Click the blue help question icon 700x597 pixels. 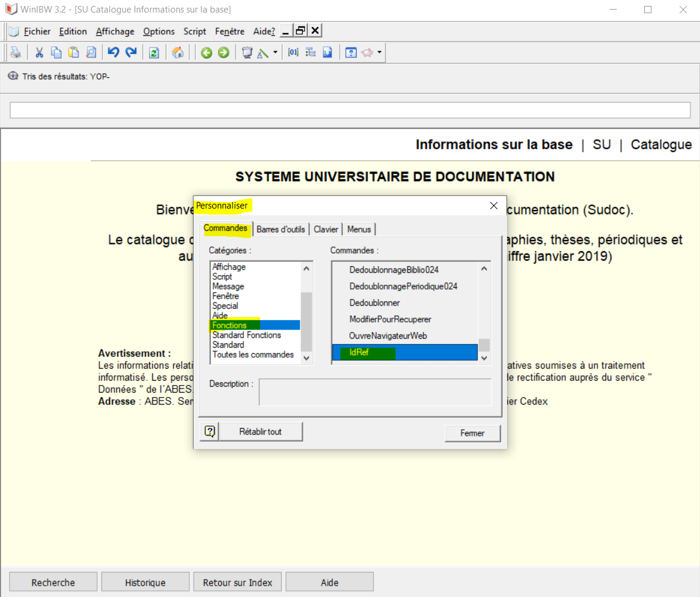351,53
